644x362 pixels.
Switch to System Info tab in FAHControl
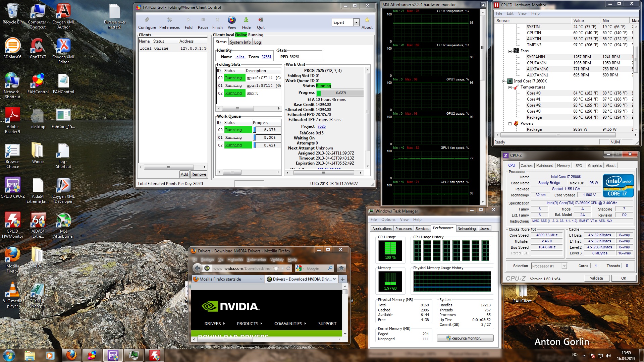pyautogui.click(x=240, y=42)
